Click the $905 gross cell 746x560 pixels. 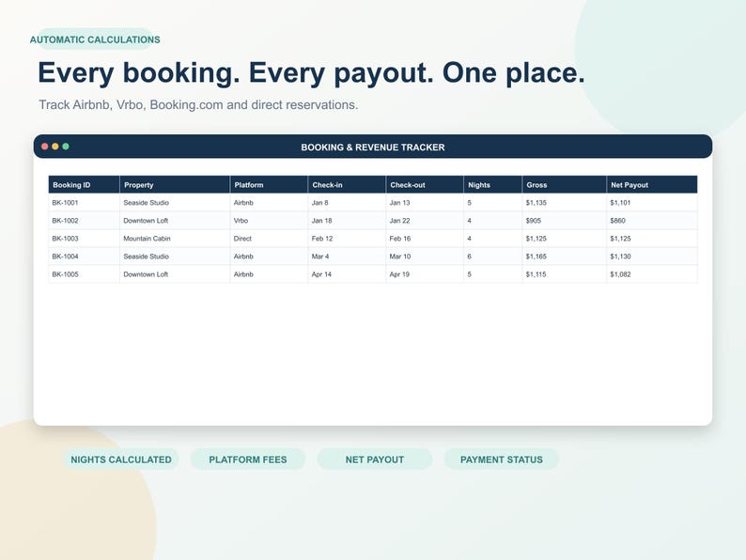point(565,221)
